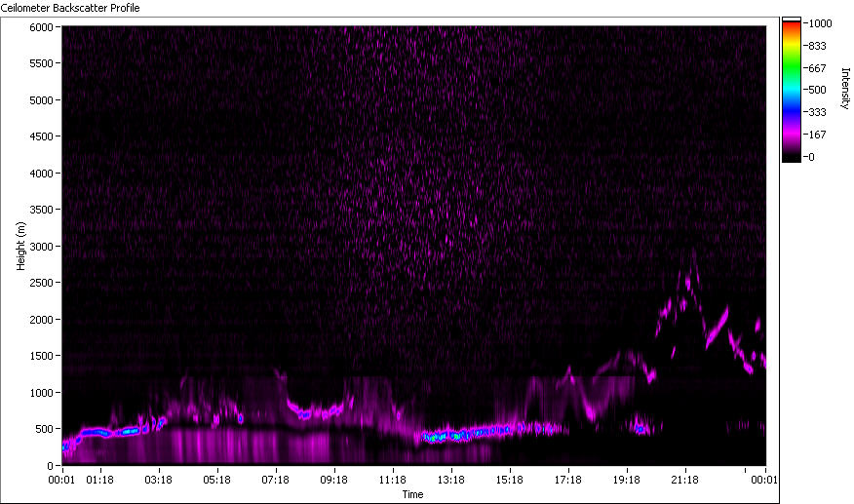Click the 1500 height axis value
Viewport: 854px width, 504px height.
point(41,356)
